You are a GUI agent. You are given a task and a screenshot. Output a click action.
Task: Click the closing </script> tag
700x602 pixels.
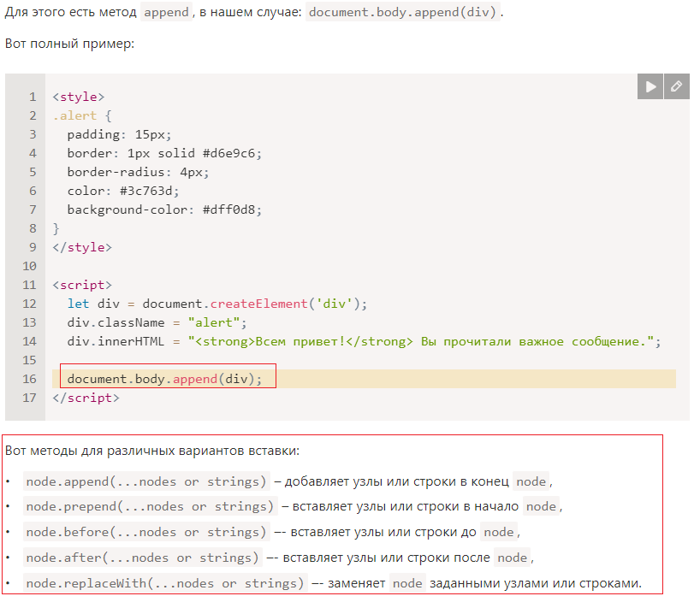point(86,398)
